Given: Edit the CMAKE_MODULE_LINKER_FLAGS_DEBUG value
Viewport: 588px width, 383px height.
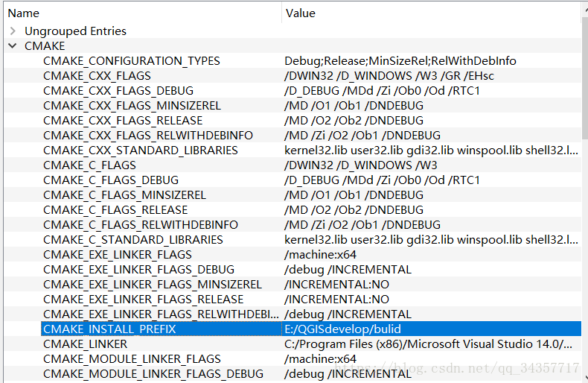Looking at the screenshot, I should point(348,374).
